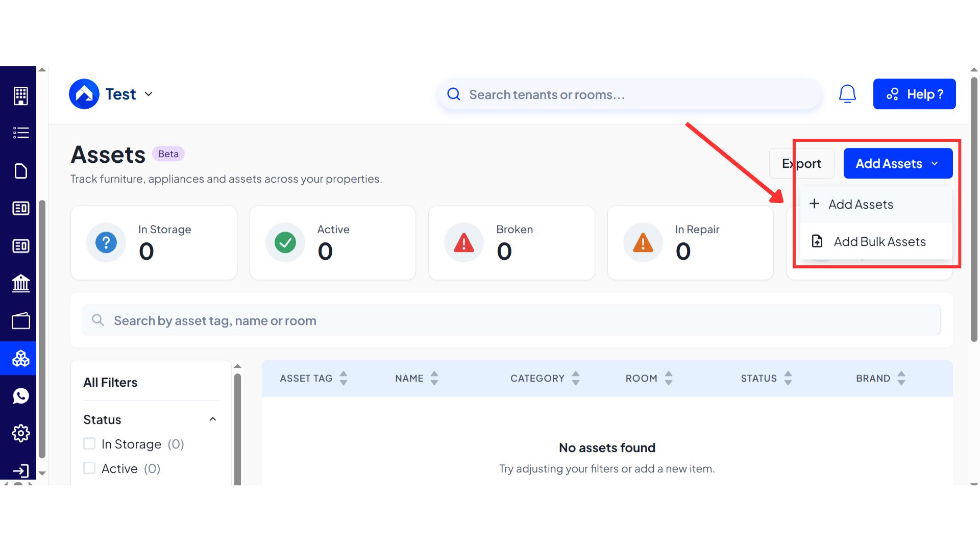This screenshot has height=551, width=980.
Task: Open the document page sidebar icon
Action: (x=20, y=171)
